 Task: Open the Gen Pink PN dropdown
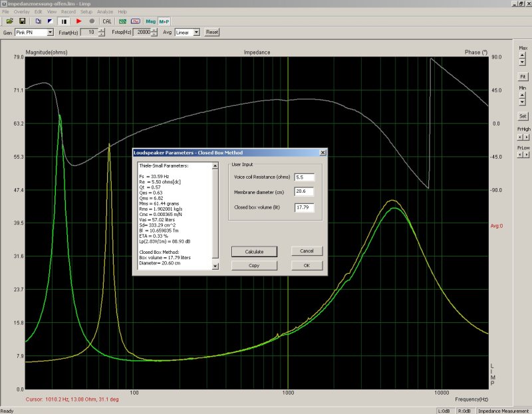pos(51,32)
